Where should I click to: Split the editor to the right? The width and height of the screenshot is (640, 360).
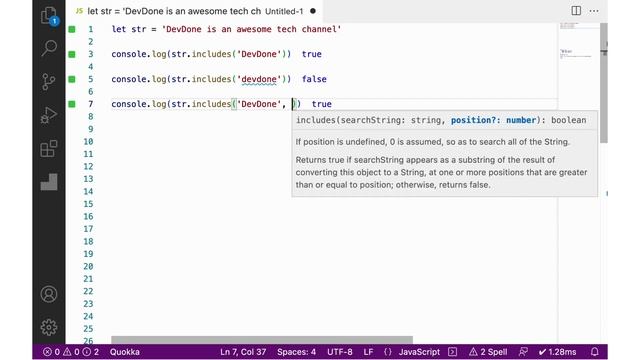[x=576, y=11]
